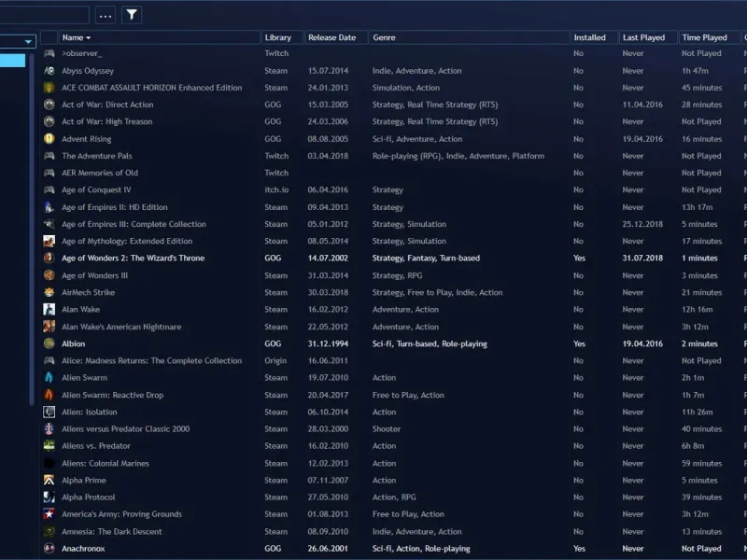Click release date 31.12.1994 for Albion
The width and height of the screenshot is (747, 560).
coord(328,343)
